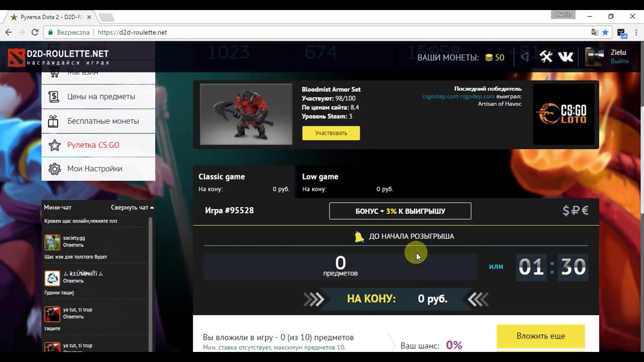
Task: Click the yellow bell icon
Action: click(x=359, y=237)
